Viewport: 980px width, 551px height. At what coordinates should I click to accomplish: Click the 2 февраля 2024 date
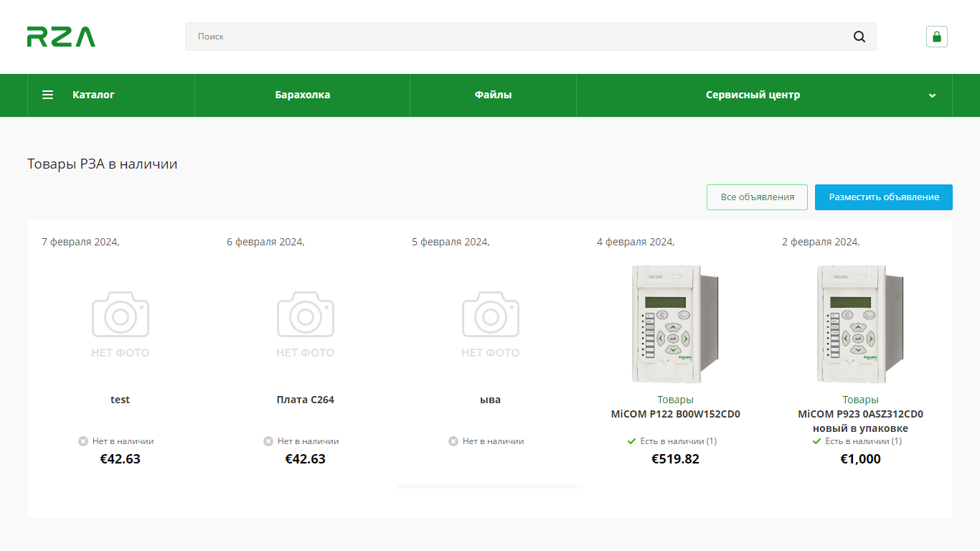pos(821,242)
